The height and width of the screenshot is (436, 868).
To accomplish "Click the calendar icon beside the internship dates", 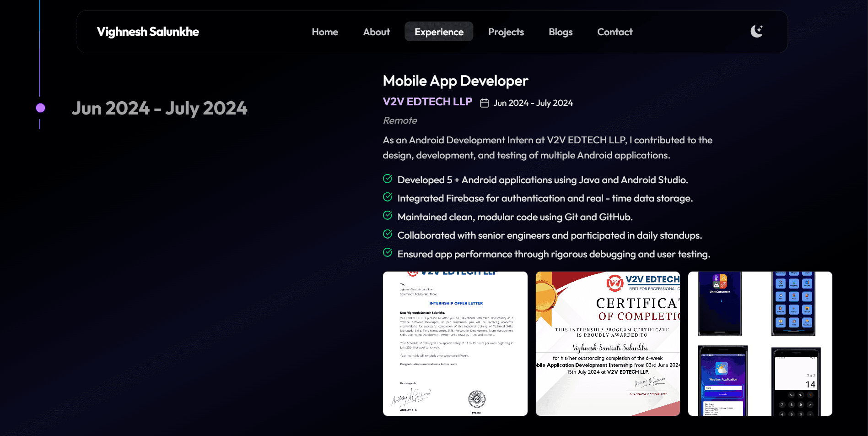I will (485, 103).
